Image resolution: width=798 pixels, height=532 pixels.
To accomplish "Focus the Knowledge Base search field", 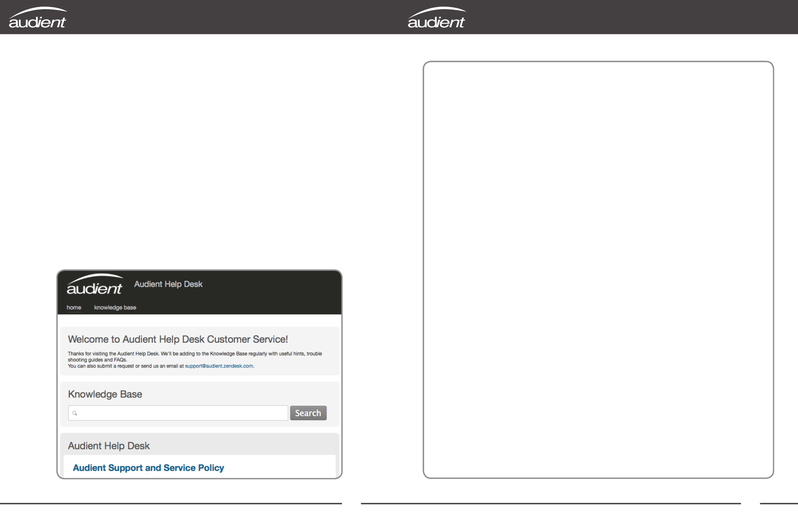I will coord(178,413).
